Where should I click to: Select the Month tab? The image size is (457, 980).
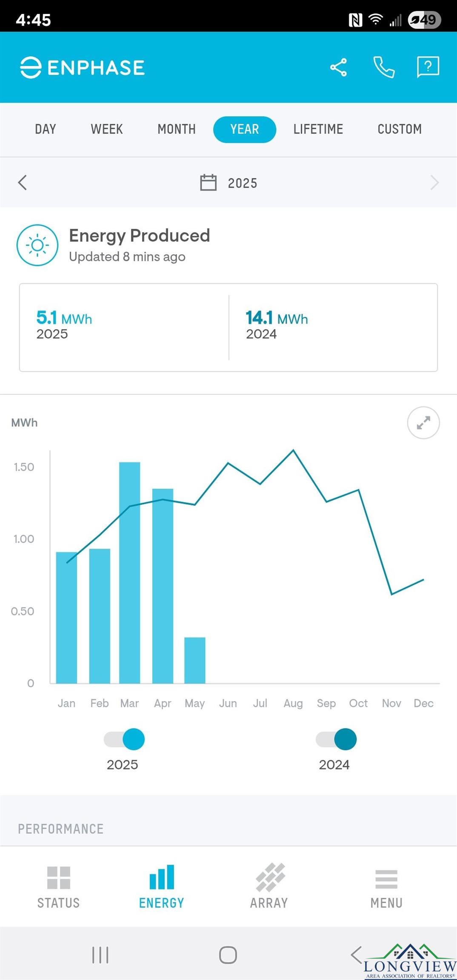(x=177, y=129)
